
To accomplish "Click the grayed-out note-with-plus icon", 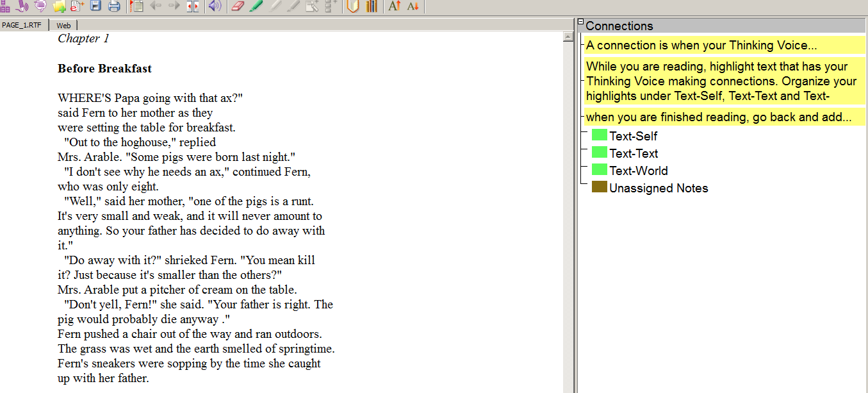I will point(312,6).
